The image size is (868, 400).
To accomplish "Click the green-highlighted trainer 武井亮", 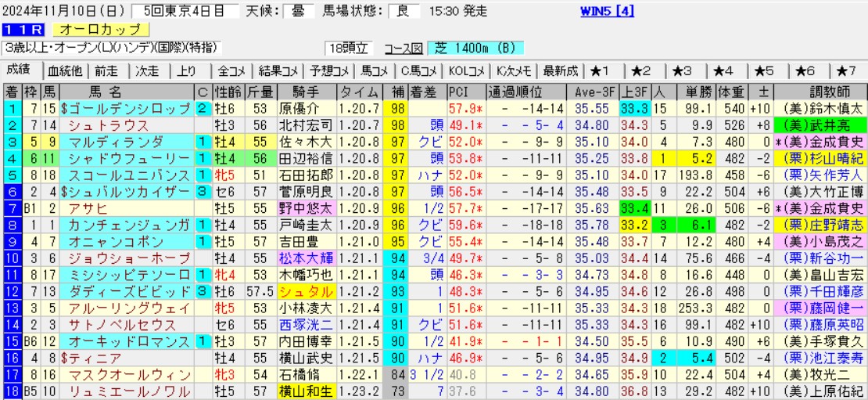I will [x=820, y=124].
